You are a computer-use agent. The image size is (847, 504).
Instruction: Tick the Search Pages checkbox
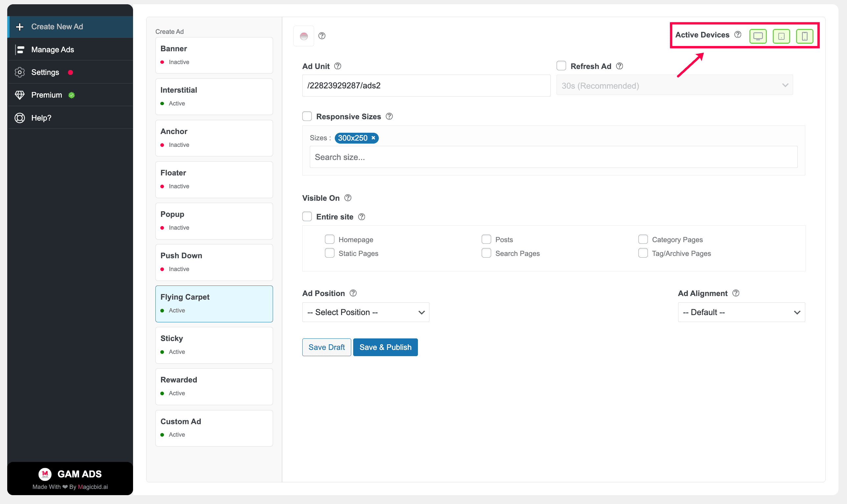click(486, 253)
